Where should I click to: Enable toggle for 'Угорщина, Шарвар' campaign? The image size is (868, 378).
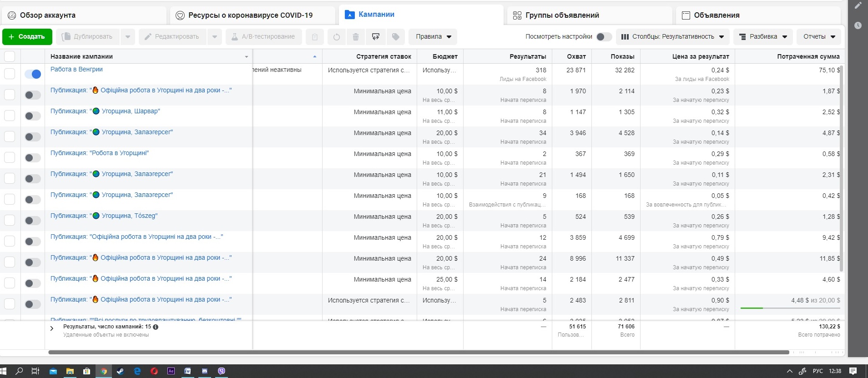(33, 116)
